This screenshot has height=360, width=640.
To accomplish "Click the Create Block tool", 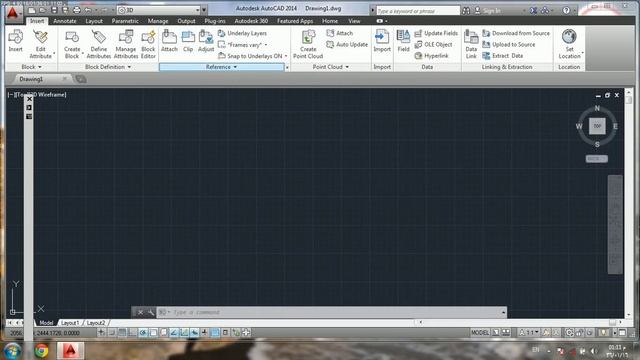I will point(72,44).
